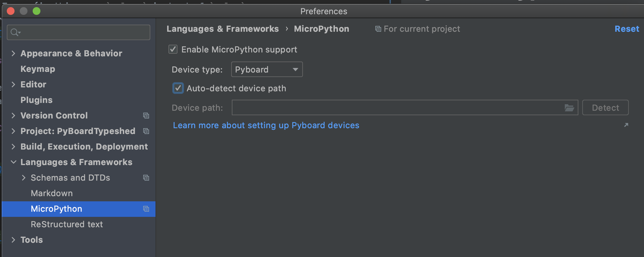Click project-level icon next to Schemas and DTDs
Screen dimensions: 644x257
tap(146, 178)
